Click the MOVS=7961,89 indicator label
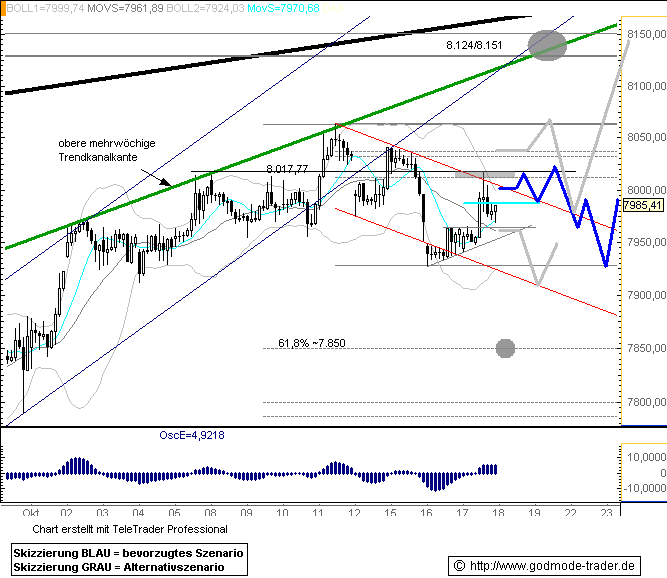667x578 pixels. (125, 8)
